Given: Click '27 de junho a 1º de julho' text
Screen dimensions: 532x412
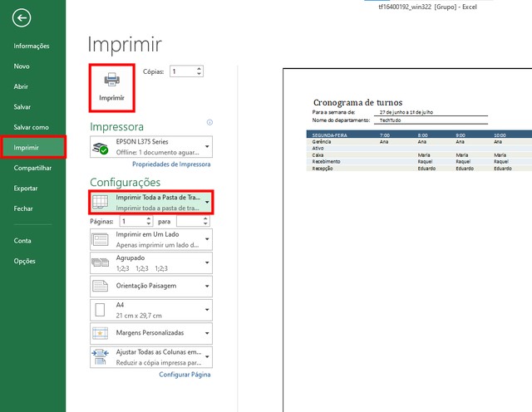Looking at the screenshot, I should coord(406,112).
